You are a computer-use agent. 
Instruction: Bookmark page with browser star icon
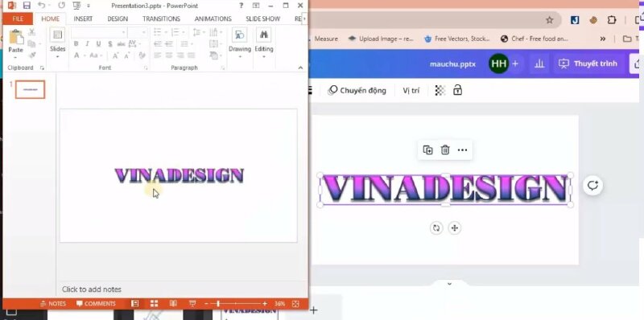(x=549, y=20)
